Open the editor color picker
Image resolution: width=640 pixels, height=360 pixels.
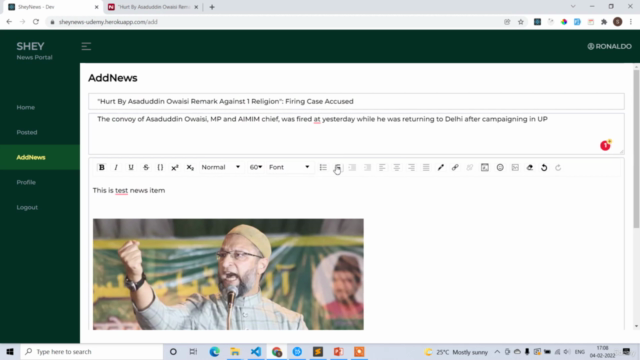pyautogui.click(x=441, y=167)
